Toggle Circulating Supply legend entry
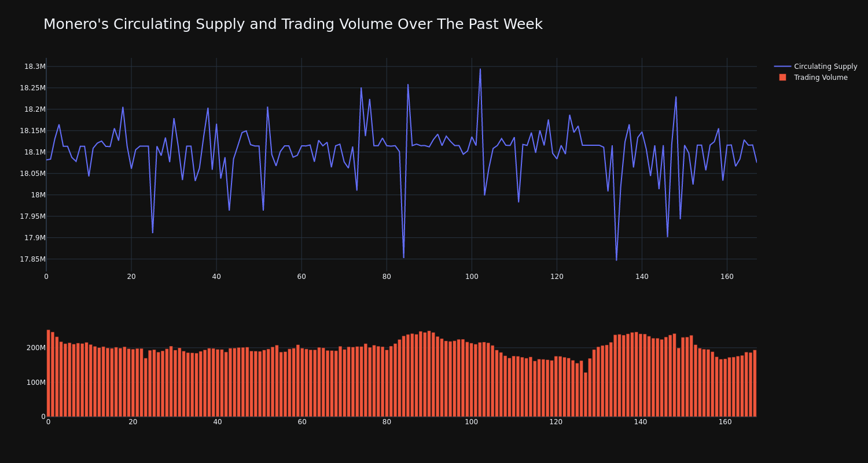868x463 pixels. click(x=815, y=67)
